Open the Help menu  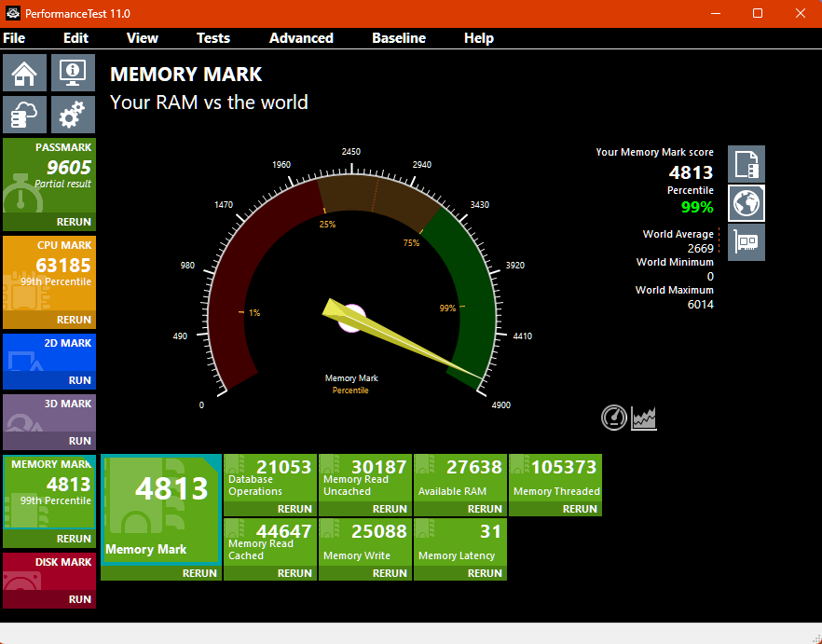click(479, 38)
